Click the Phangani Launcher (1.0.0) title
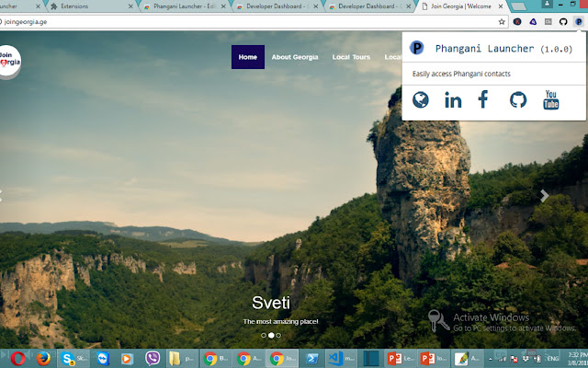The image size is (588, 368). [503, 49]
